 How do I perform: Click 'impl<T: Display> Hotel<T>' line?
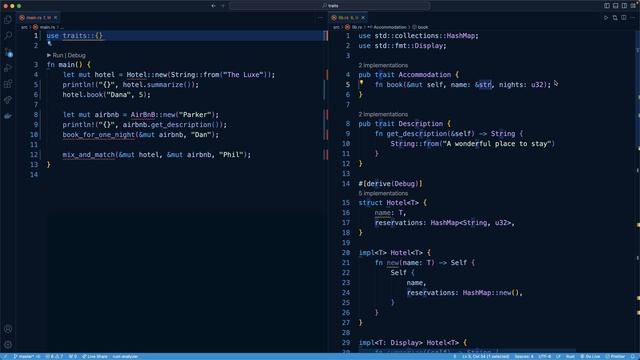412,342
